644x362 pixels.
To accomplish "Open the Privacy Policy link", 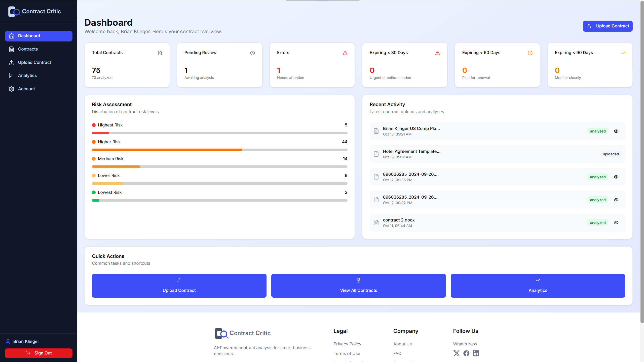I will (347, 344).
